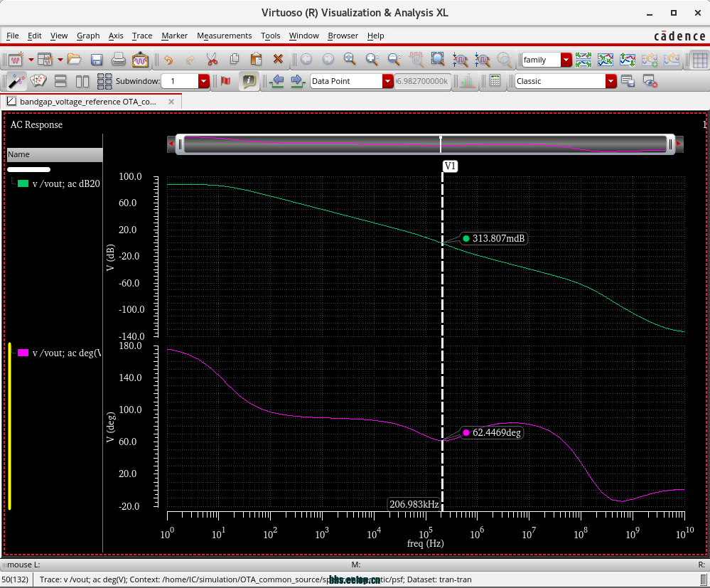Arrange subwindows in vertical stack layout
Viewport: 710px width, 588px height.
pyautogui.click(x=60, y=81)
